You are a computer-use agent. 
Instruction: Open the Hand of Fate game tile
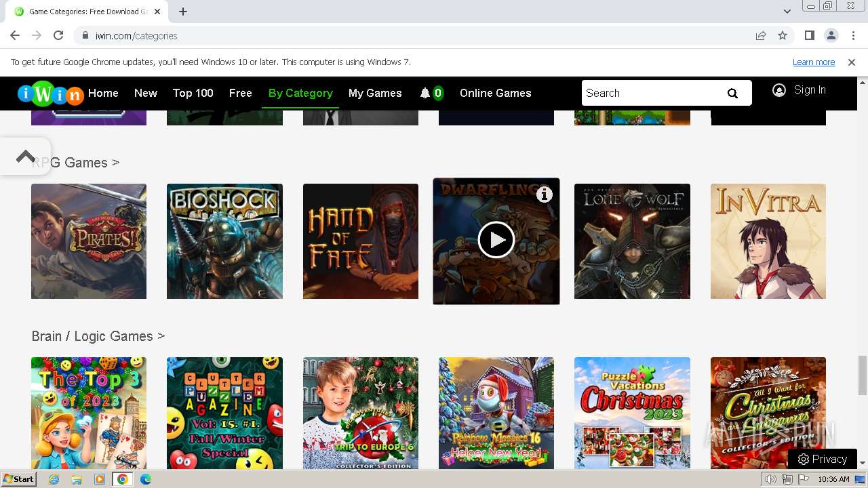coord(361,241)
